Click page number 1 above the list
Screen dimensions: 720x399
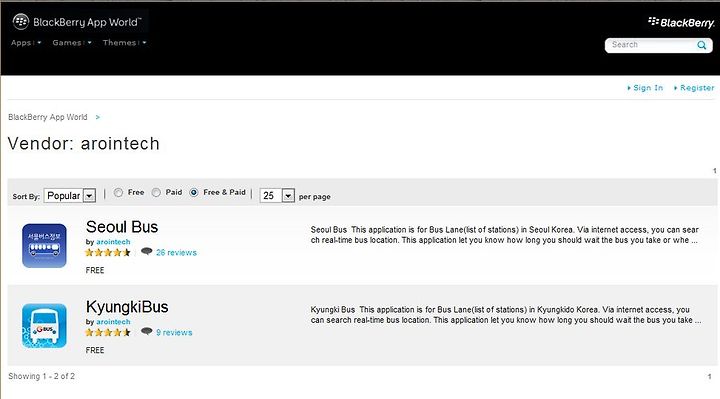714,171
